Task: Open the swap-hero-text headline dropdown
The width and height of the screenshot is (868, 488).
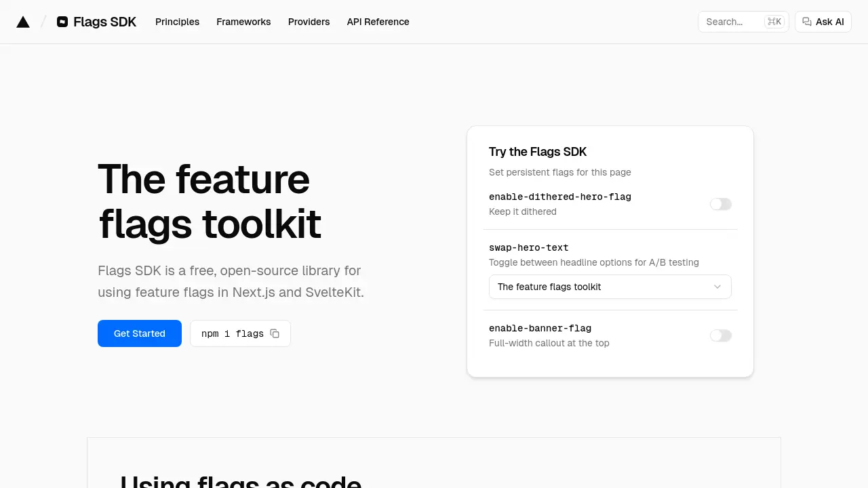Action: coord(610,287)
